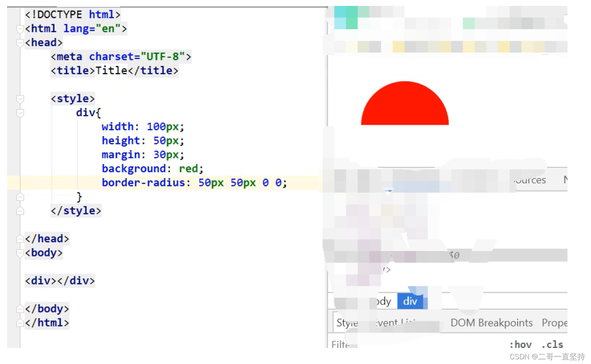Image resolution: width=591 pixels, height=364 pixels.
Task: Select the div breadcrumb in DevTools
Action: 410,301
